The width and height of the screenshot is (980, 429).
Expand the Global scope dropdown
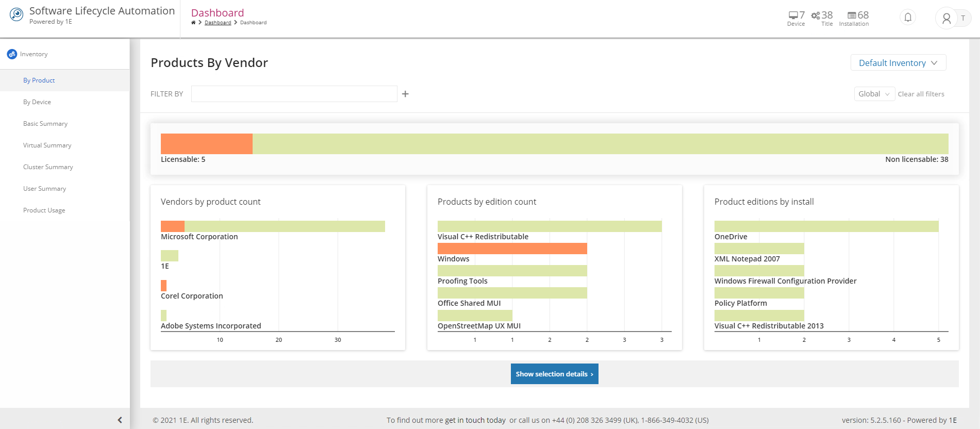(x=874, y=94)
